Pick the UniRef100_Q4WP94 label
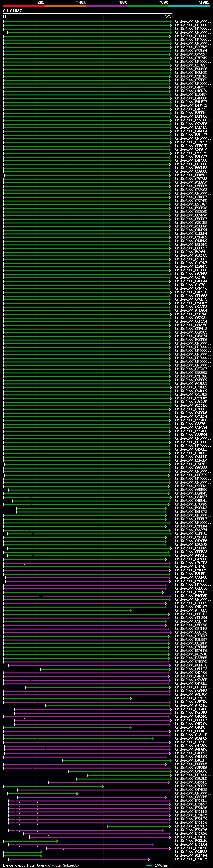The image size is (213, 868). 191,230
